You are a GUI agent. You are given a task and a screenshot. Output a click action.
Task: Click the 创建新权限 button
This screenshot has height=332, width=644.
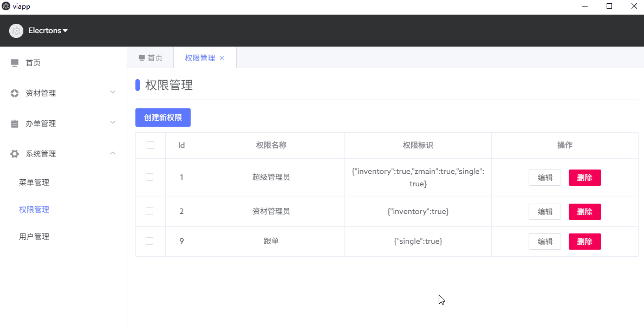pos(162,118)
